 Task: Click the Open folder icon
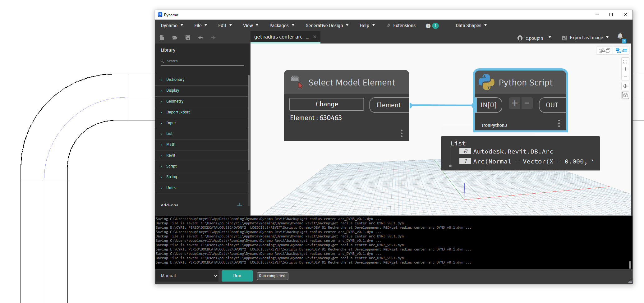(175, 38)
